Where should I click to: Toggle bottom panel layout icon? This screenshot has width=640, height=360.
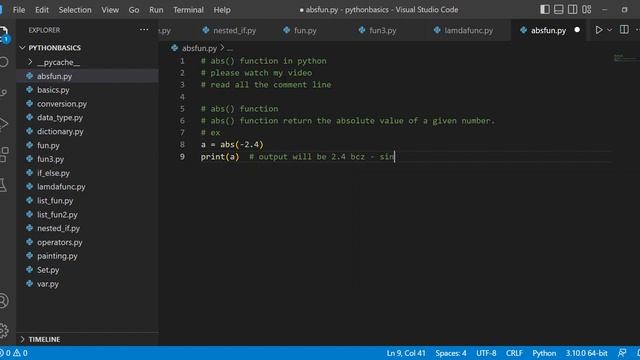(559, 9)
